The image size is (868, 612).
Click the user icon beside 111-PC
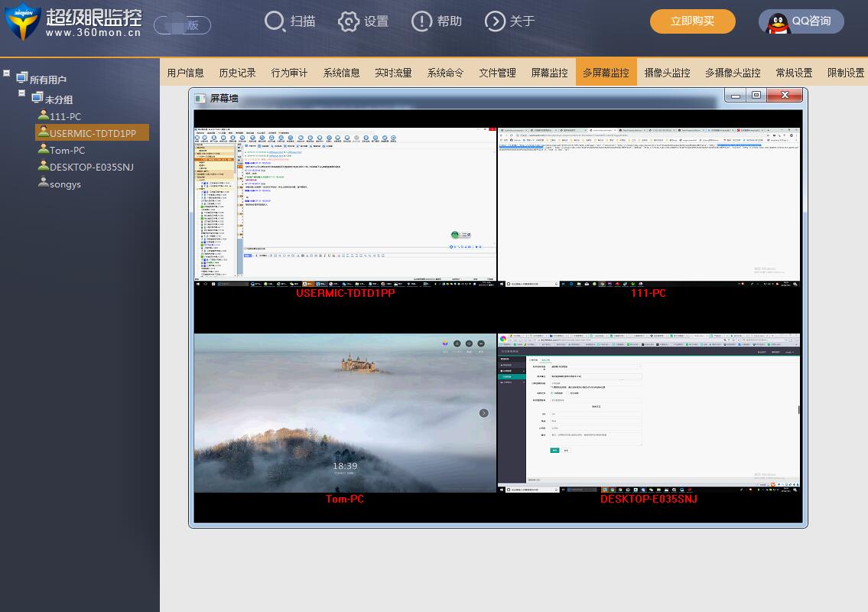[44, 116]
